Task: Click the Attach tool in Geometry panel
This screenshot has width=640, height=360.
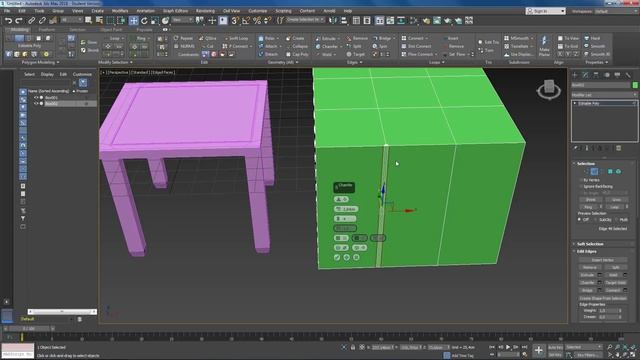Action: [x=268, y=46]
